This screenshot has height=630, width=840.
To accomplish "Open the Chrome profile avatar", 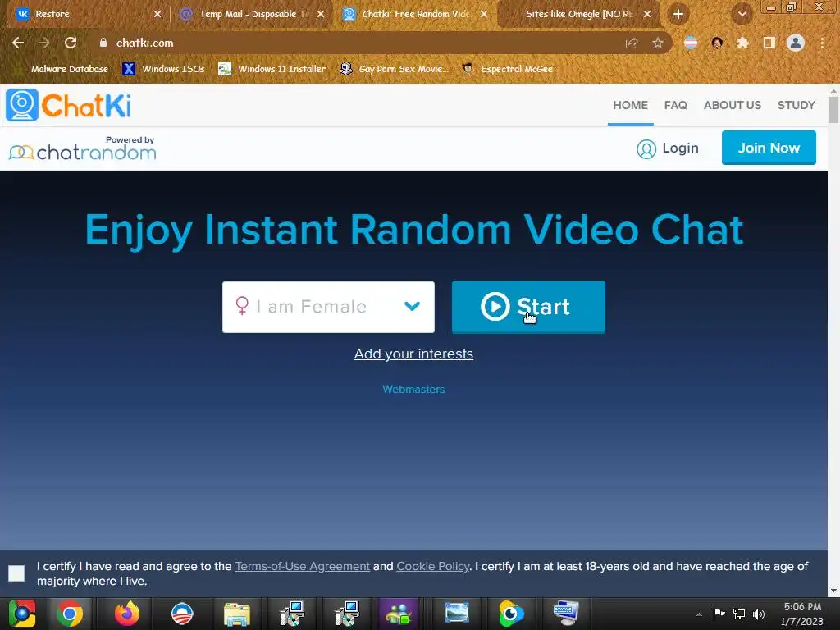I will [796, 43].
